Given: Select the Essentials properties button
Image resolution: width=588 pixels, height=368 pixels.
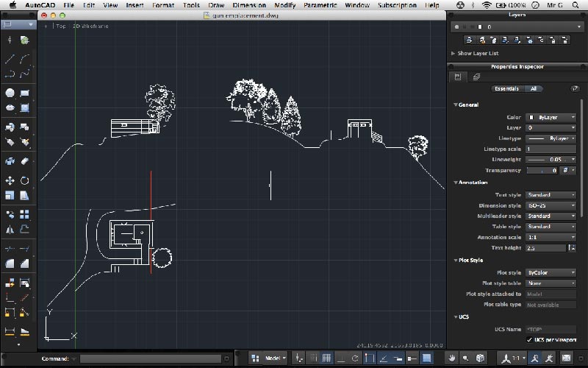Looking at the screenshot, I should point(506,88).
